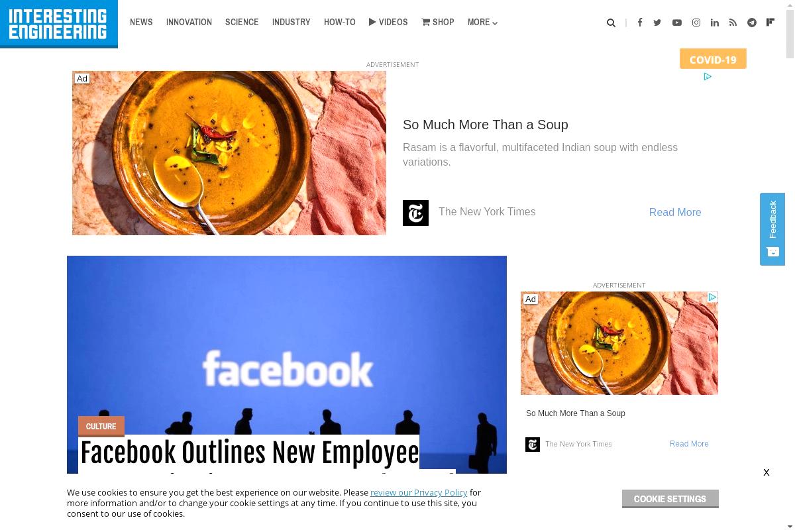Click the COOKIE SETTINGS button
The image size is (795, 532).
click(x=670, y=499)
